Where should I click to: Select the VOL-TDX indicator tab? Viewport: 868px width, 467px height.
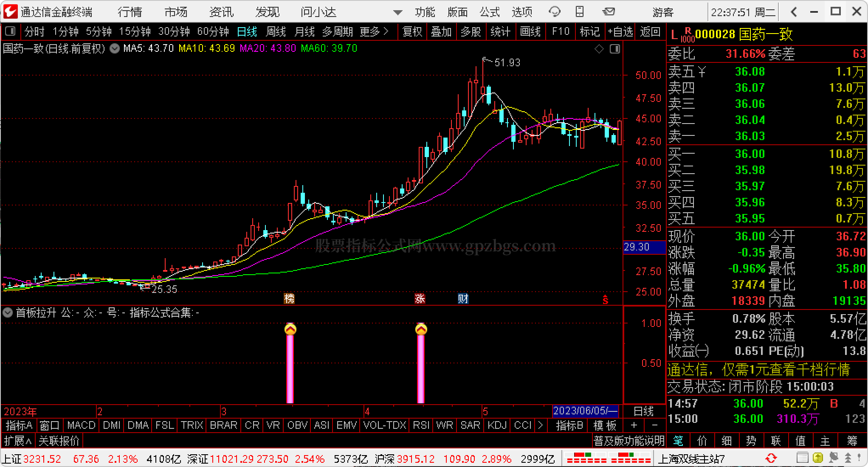click(385, 425)
